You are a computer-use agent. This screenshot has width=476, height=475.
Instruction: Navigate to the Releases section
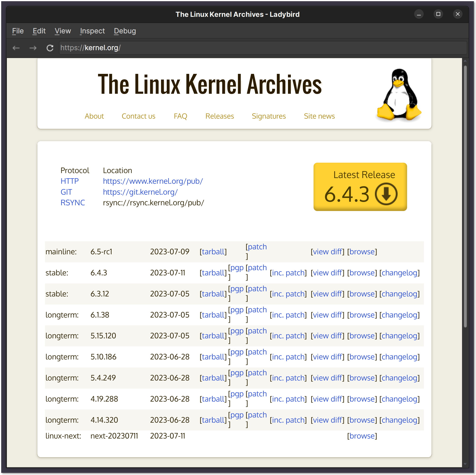219,116
